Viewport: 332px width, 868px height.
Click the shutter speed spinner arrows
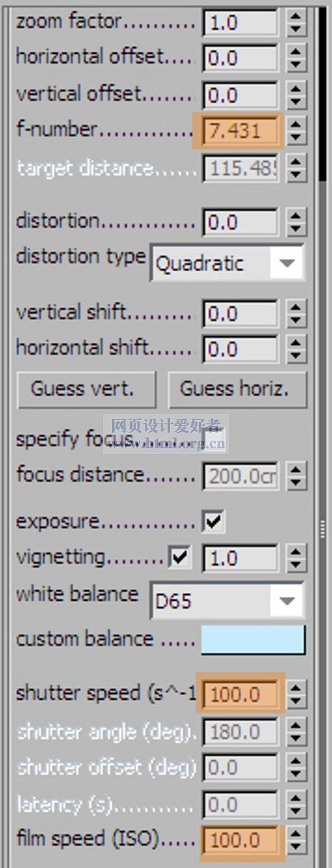coord(295,695)
